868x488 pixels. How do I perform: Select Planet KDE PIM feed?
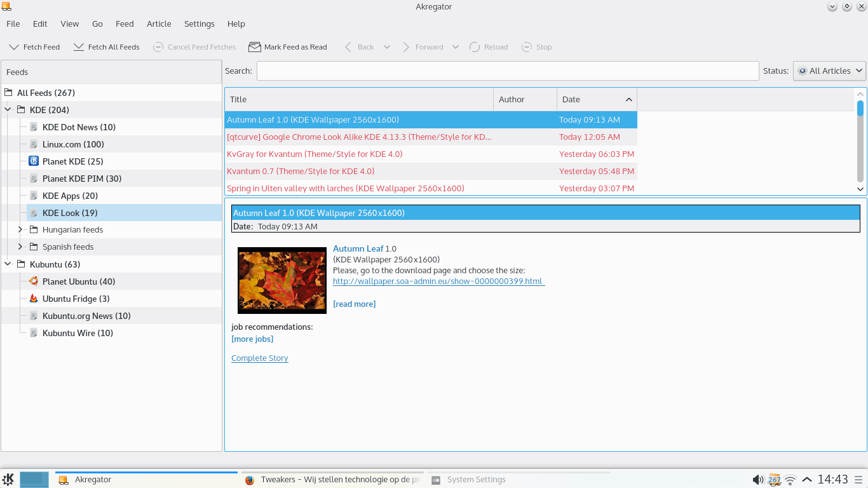[81, 179]
